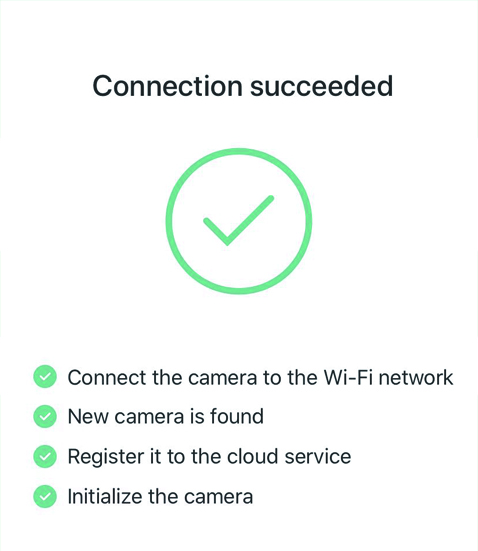Click the word succeeded in the title
The height and width of the screenshot is (551, 478).
click(321, 86)
